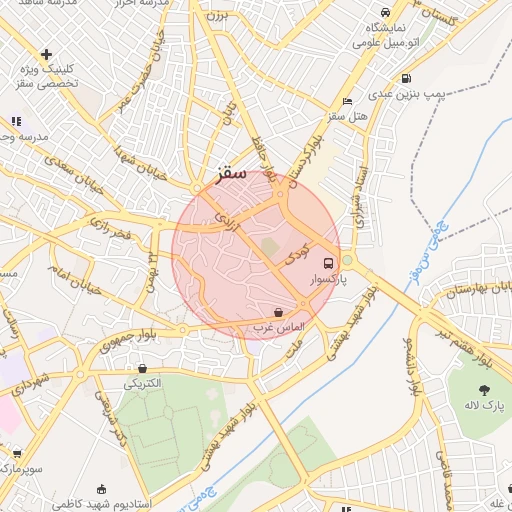Select the street label بلوار کردستان
The height and width of the screenshot is (512, 512).
coord(307,161)
